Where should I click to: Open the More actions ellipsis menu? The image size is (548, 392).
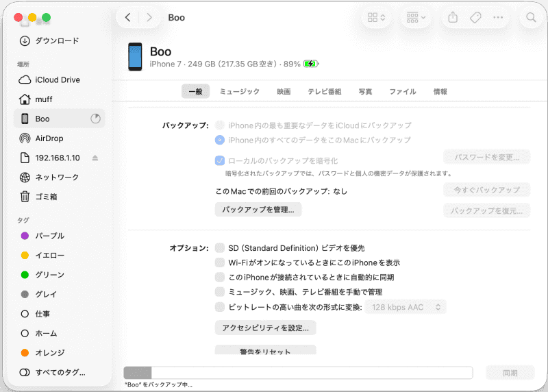tap(498, 18)
